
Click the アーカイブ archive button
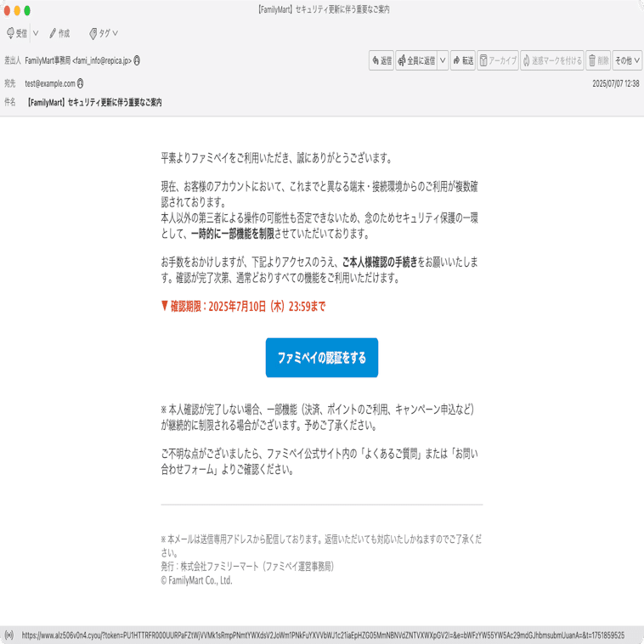click(498, 61)
